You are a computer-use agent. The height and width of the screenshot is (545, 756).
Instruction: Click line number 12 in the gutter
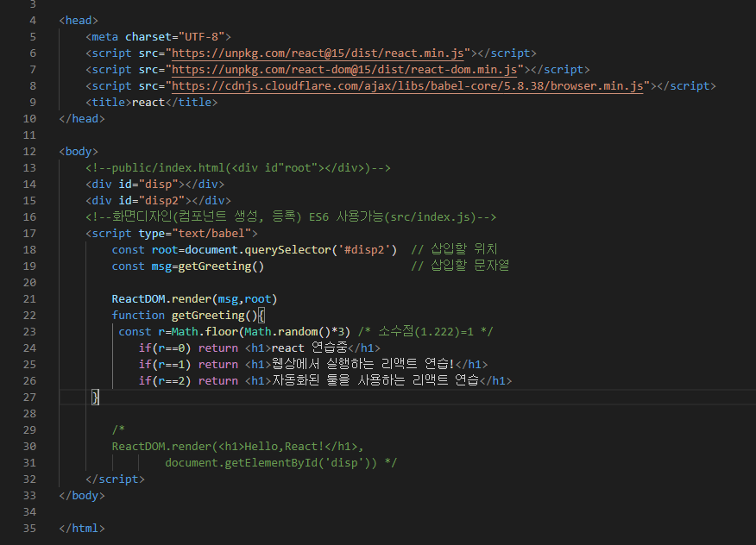point(29,151)
